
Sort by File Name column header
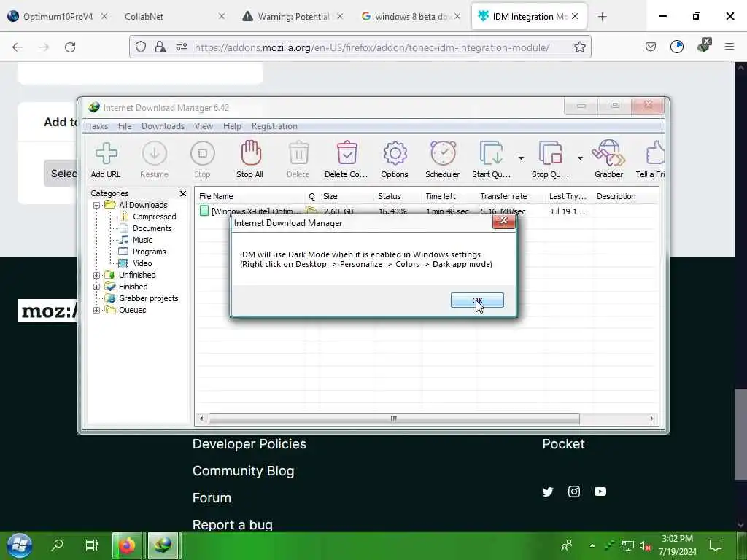[250, 196]
